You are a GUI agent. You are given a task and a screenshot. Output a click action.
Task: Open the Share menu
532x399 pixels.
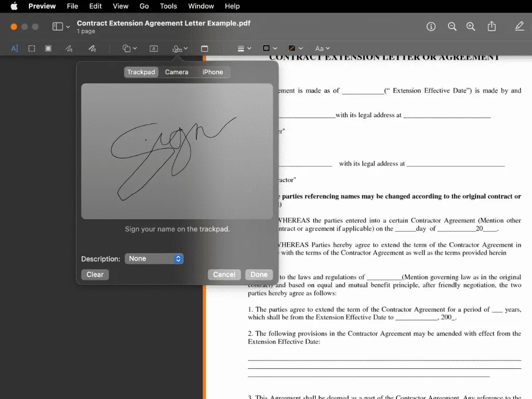[491, 26]
